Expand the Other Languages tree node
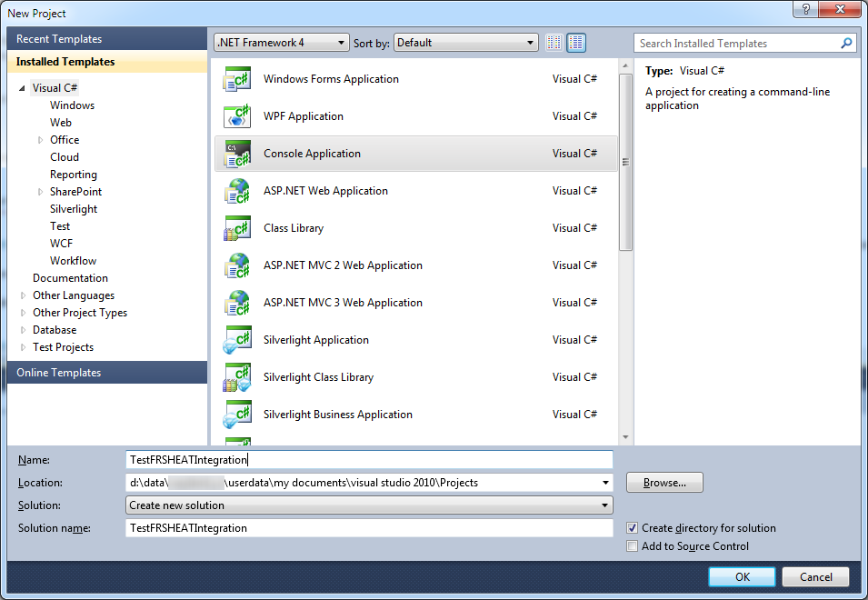This screenshot has height=600, width=868. tap(24, 295)
